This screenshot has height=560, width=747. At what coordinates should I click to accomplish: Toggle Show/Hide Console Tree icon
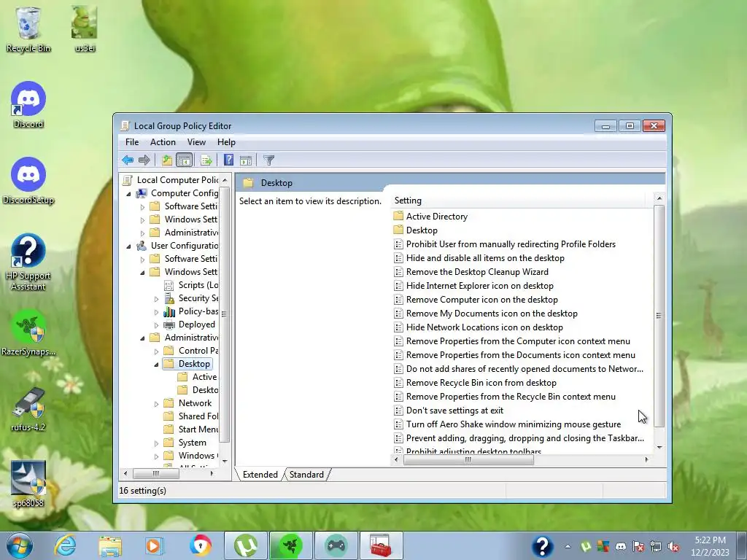pos(184,160)
